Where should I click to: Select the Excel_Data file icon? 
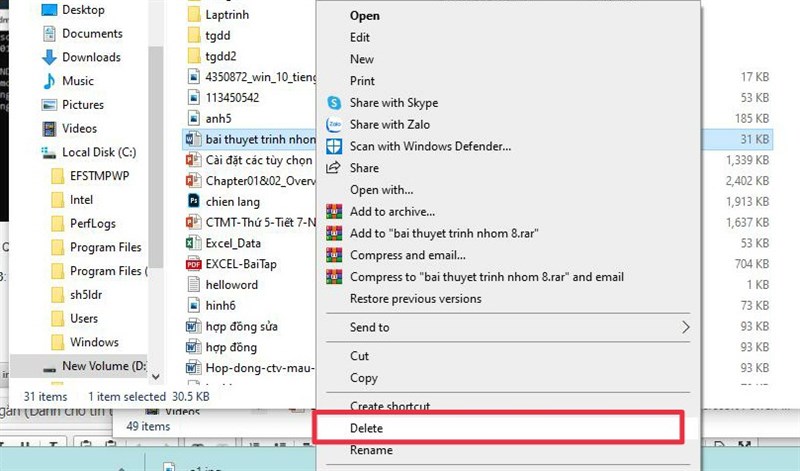point(194,243)
